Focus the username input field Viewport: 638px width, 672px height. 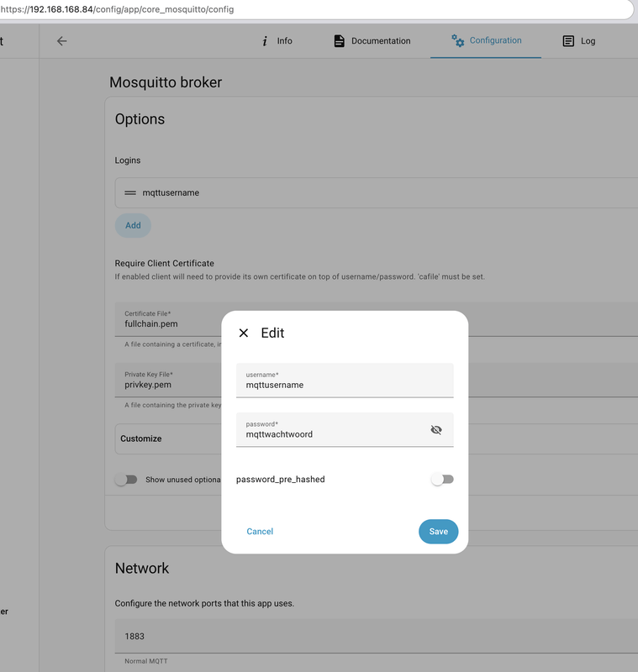(345, 381)
